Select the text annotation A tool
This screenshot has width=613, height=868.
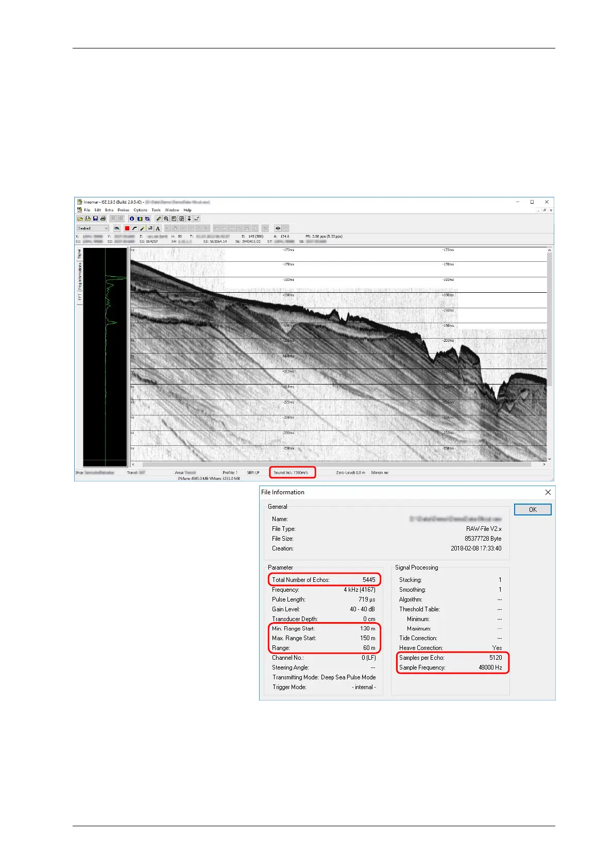[158, 228]
